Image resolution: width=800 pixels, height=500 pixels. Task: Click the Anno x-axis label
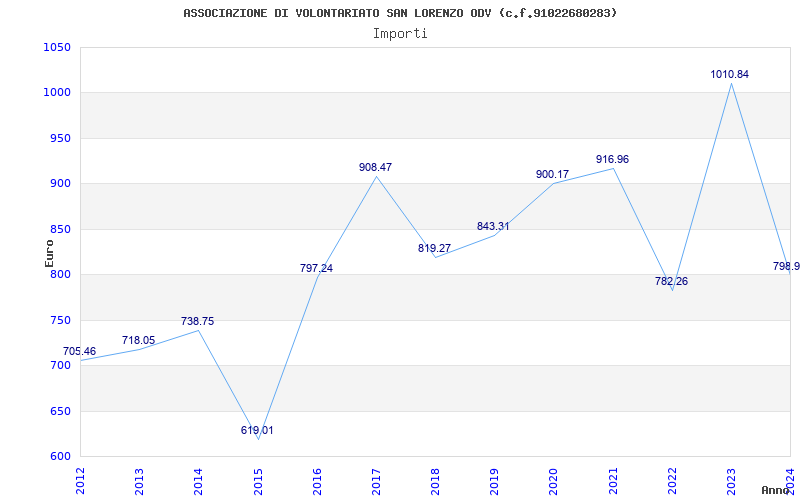[776, 490]
